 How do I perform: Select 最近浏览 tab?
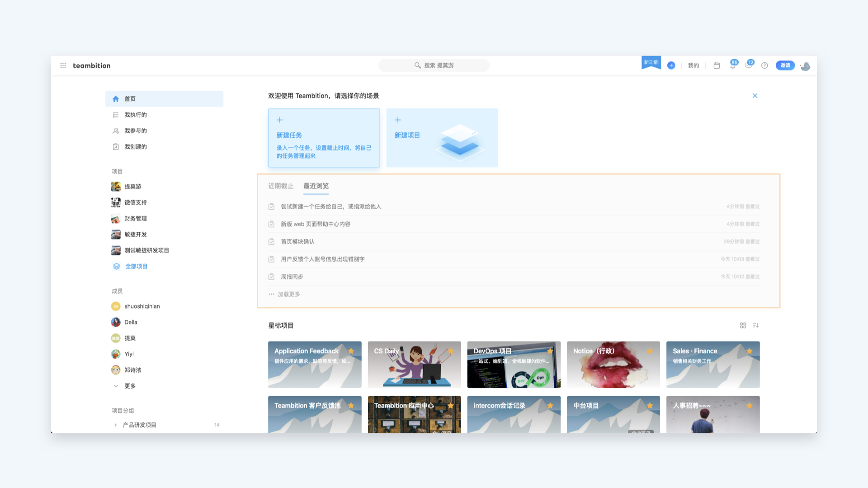click(316, 186)
